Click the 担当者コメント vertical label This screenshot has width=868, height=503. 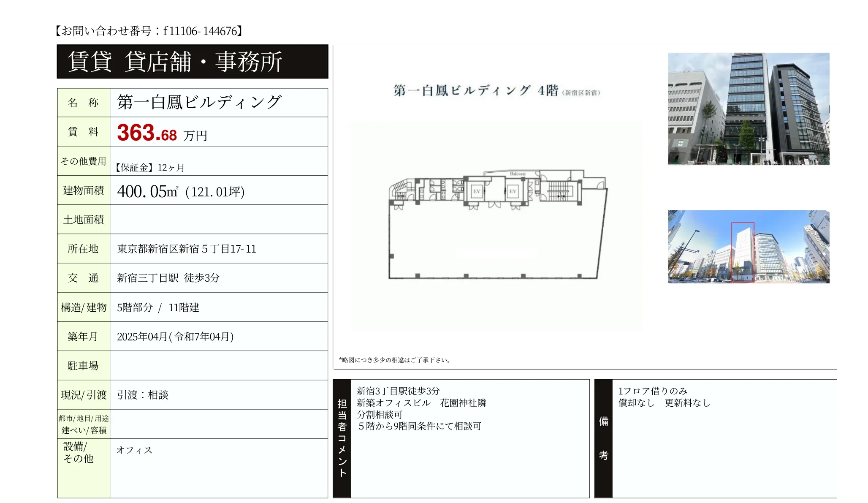pyautogui.click(x=342, y=438)
